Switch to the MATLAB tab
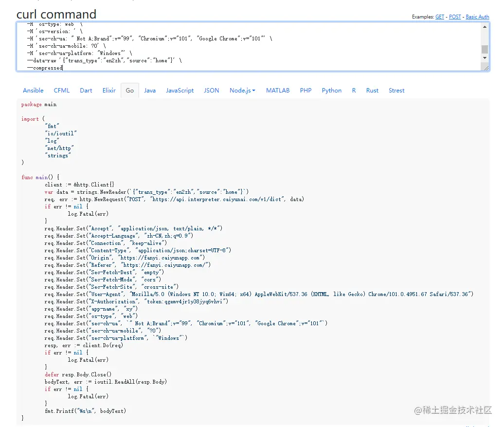Screen dimensions: 504x427 [278, 91]
